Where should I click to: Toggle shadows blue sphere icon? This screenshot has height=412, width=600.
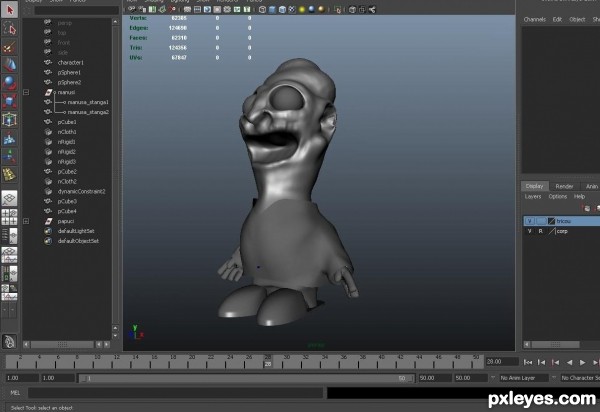point(311,9)
